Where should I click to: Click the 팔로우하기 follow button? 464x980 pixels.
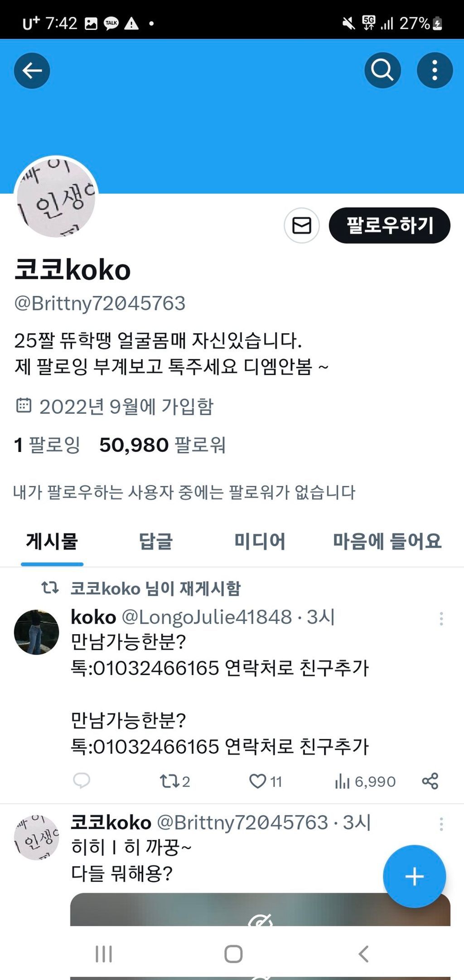pos(390,225)
